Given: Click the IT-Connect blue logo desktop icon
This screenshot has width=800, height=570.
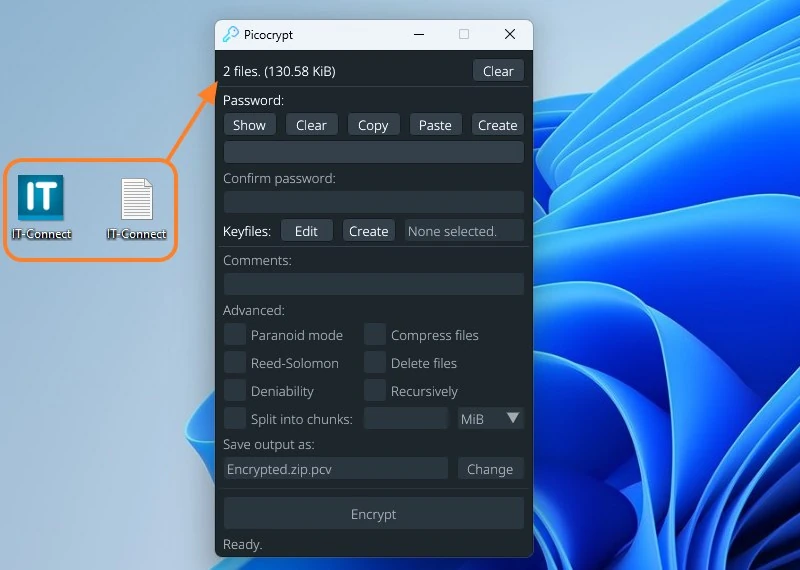Looking at the screenshot, I should [x=41, y=198].
